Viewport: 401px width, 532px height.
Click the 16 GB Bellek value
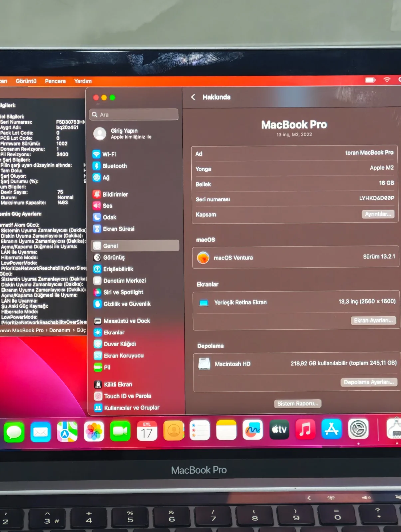click(386, 183)
